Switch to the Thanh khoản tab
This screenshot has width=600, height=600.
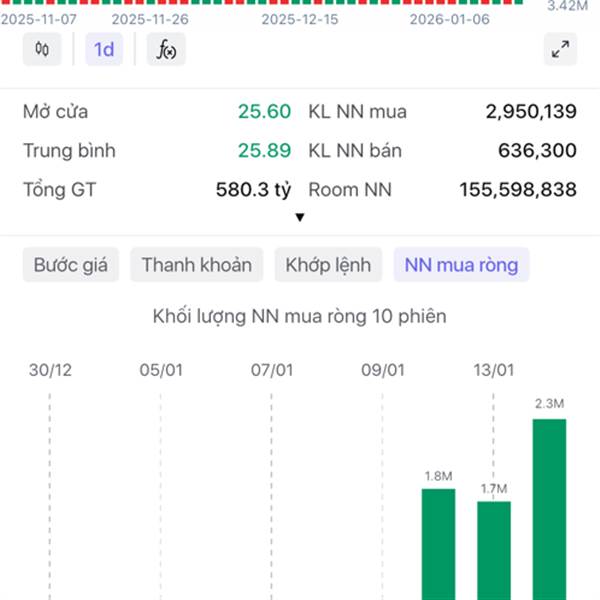click(197, 265)
